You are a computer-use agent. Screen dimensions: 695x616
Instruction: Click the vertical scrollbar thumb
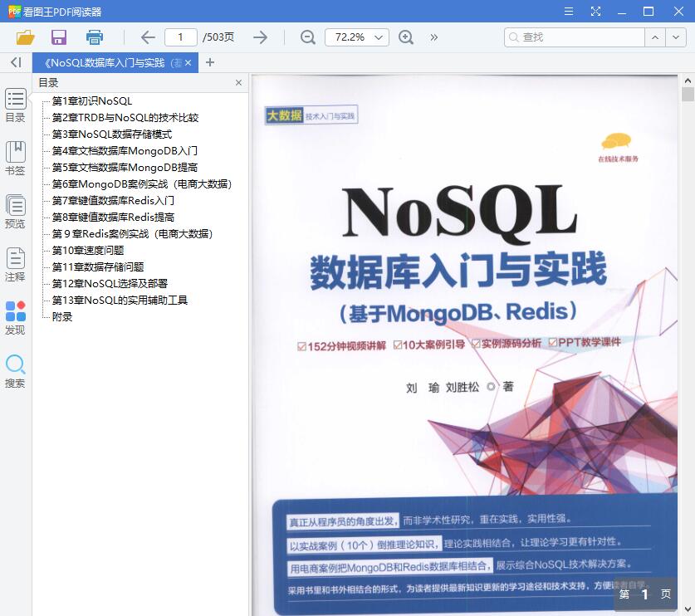[x=688, y=95]
